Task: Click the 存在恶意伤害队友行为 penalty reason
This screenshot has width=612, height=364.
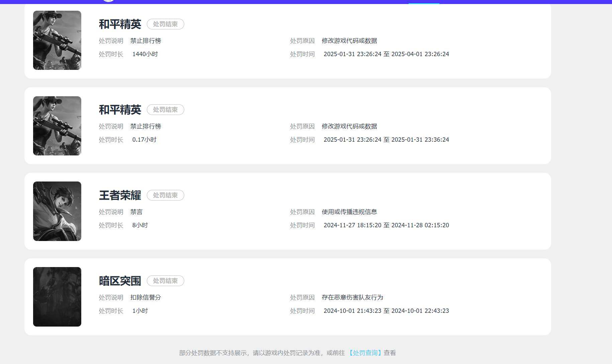Action: point(352,297)
